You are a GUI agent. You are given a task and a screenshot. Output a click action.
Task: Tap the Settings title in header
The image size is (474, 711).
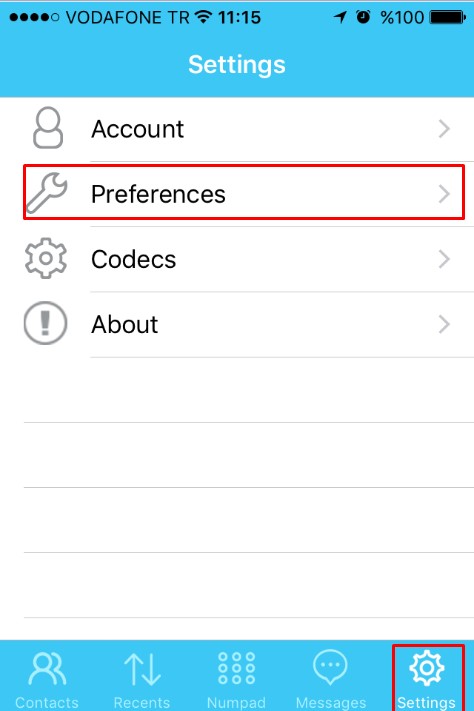(x=237, y=65)
